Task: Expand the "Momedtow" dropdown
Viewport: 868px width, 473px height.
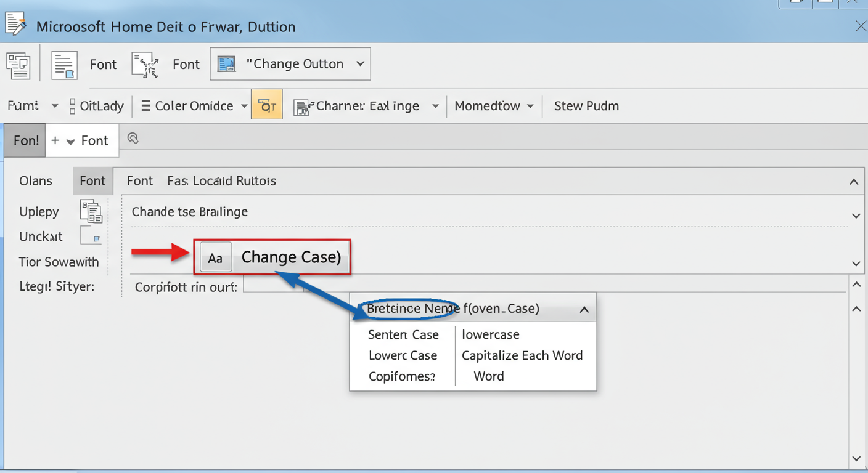Action: 493,105
